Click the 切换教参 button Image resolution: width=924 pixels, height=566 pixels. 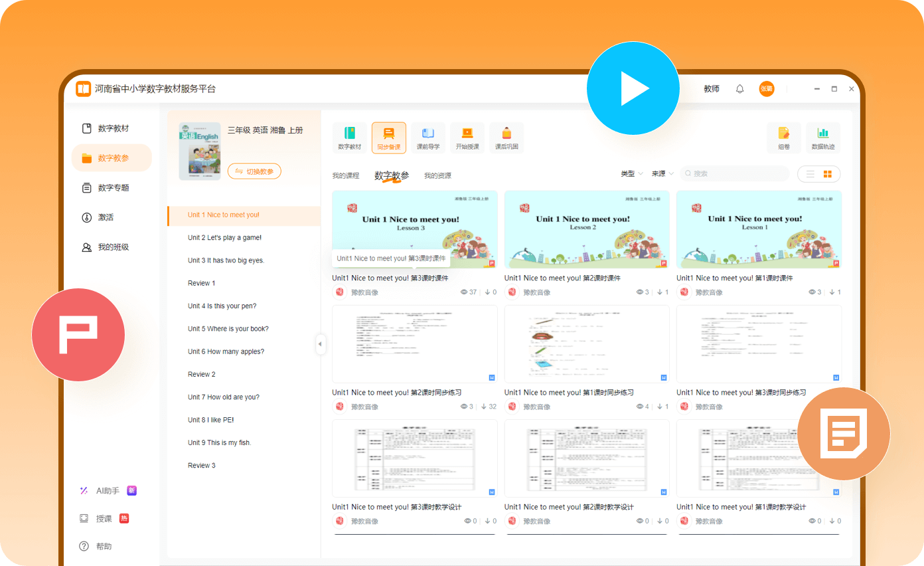pos(255,171)
